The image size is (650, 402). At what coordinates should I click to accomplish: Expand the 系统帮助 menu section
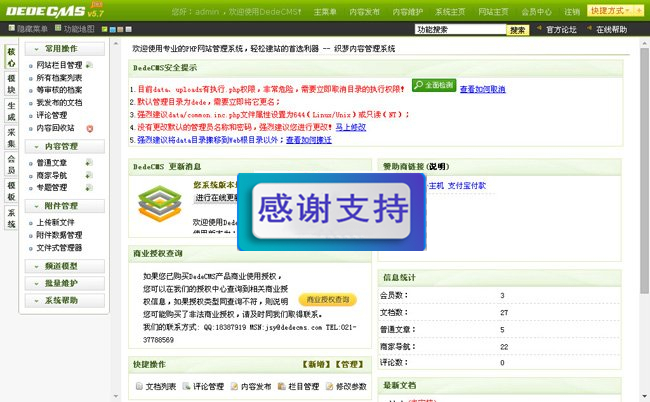click(x=65, y=300)
